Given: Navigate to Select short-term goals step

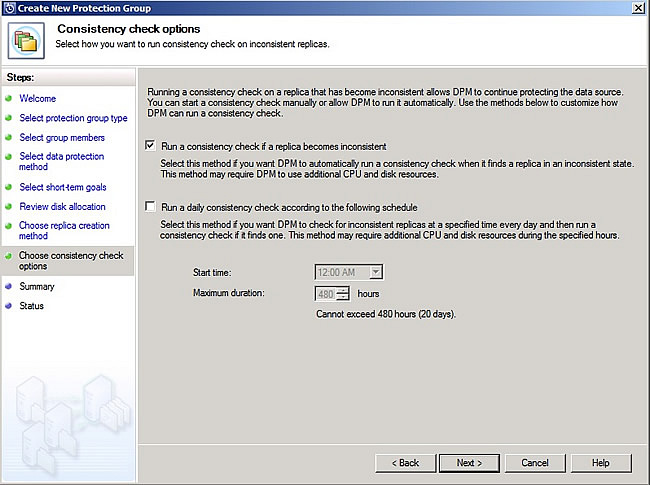Looking at the screenshot, I should tap(62, 187).
